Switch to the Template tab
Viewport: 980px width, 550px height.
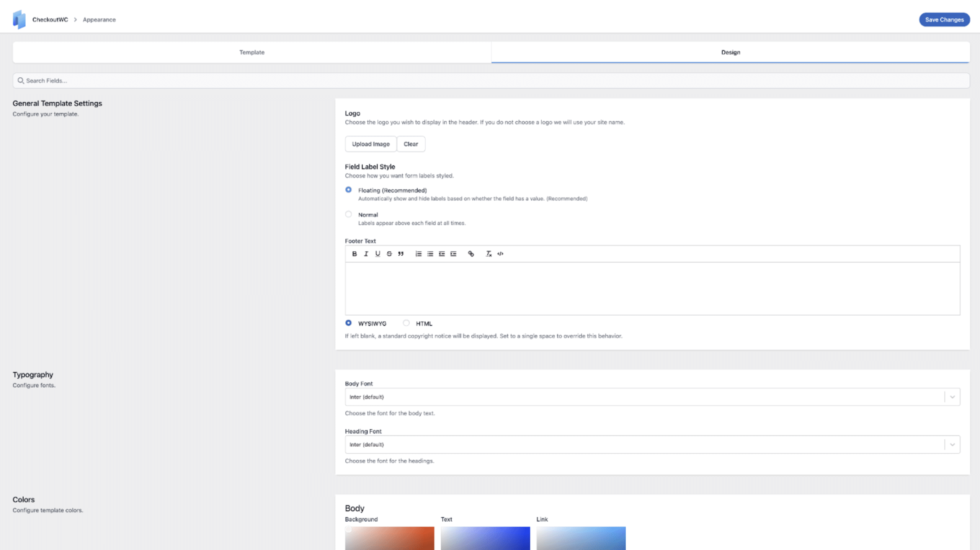tap(252, 52)
